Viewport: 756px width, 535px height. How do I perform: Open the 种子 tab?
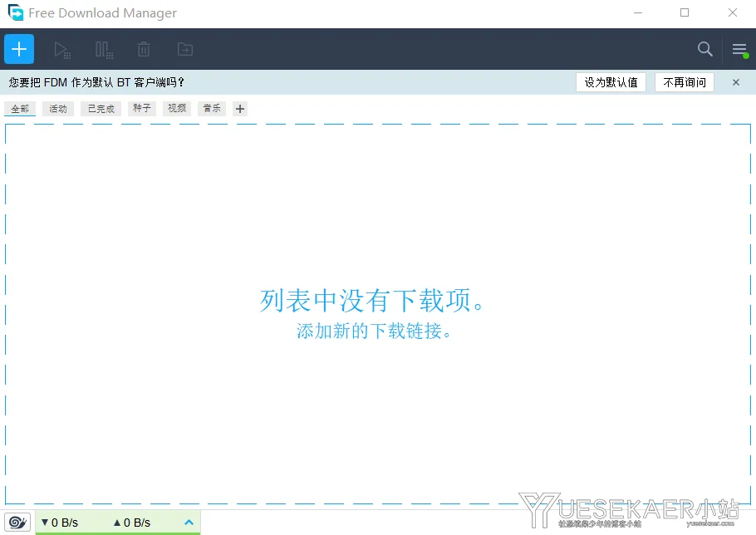point(142,109)
